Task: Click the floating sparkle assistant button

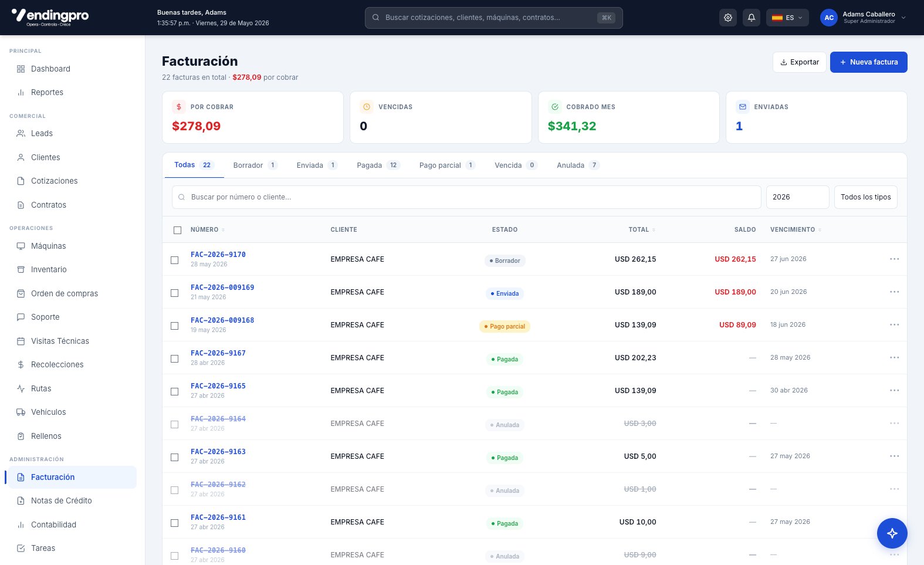Action: [x=892, y=533]
